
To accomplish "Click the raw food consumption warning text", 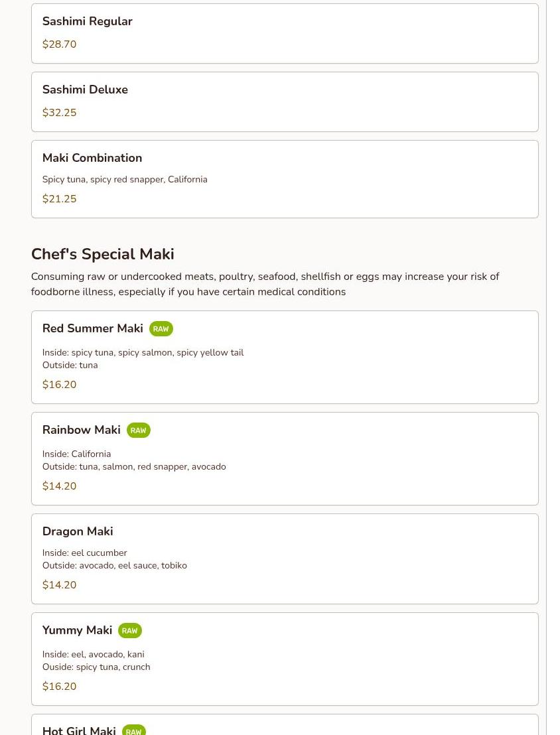I will pos(265,284).
